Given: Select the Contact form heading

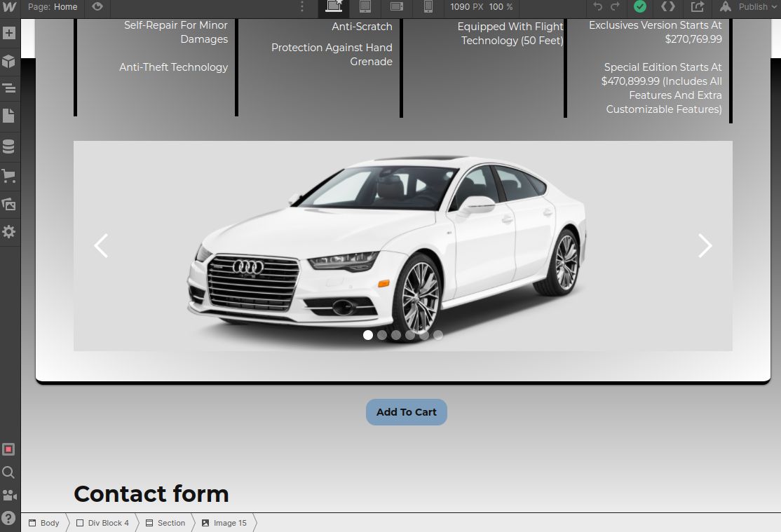Looking at the screenshot, I should [x=151, y=493].
